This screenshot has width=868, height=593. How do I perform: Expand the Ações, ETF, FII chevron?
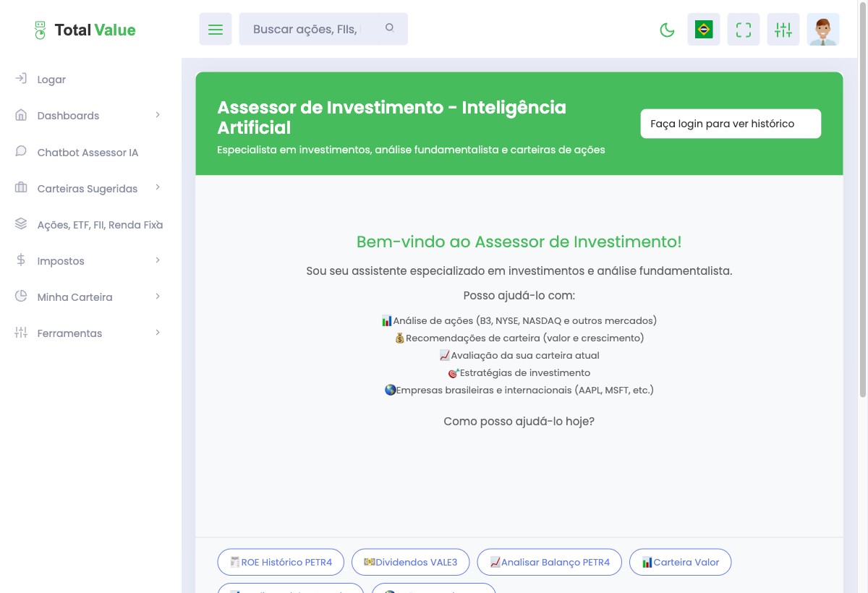[158, 224]
